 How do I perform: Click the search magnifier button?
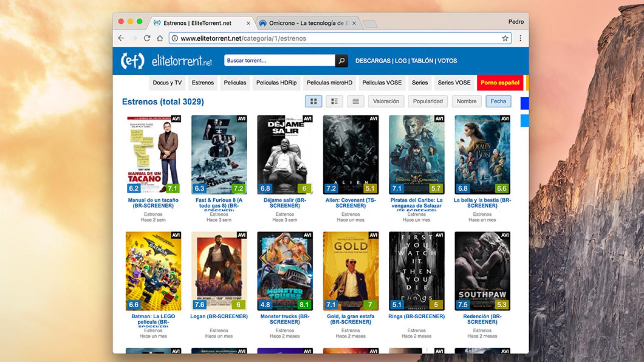pyautogui.click(x=341, y=61)
